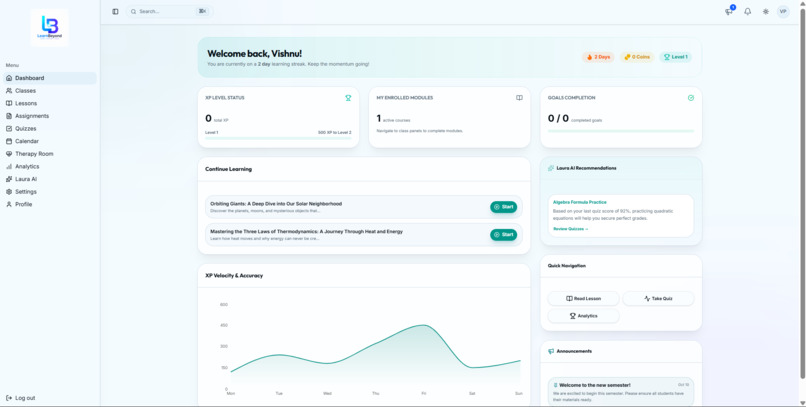The height and width of the screenshot is (407, 806).
Task: Click the Read Lesson quick navigation button
Action: click(x=583, y=299)
